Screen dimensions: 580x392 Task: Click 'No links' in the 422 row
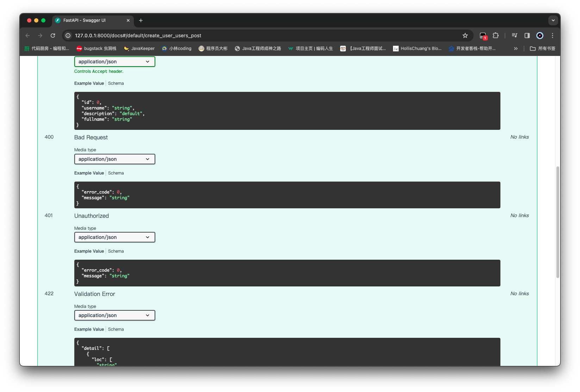click(519, 293)
